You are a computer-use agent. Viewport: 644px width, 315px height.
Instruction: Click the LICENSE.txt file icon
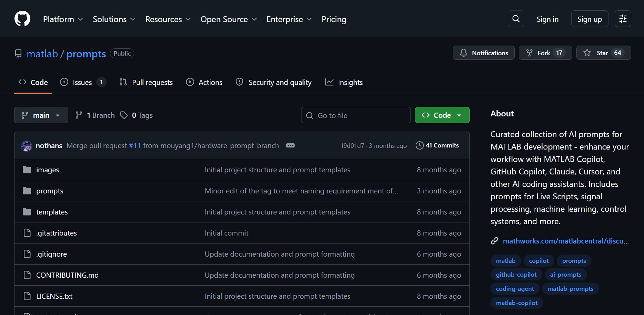[27, 296]
